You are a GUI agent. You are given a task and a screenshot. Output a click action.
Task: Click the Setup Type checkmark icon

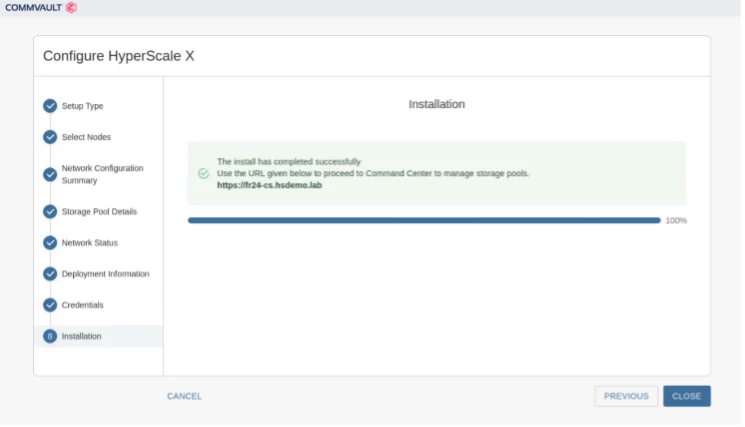click(x=50, y=106)
